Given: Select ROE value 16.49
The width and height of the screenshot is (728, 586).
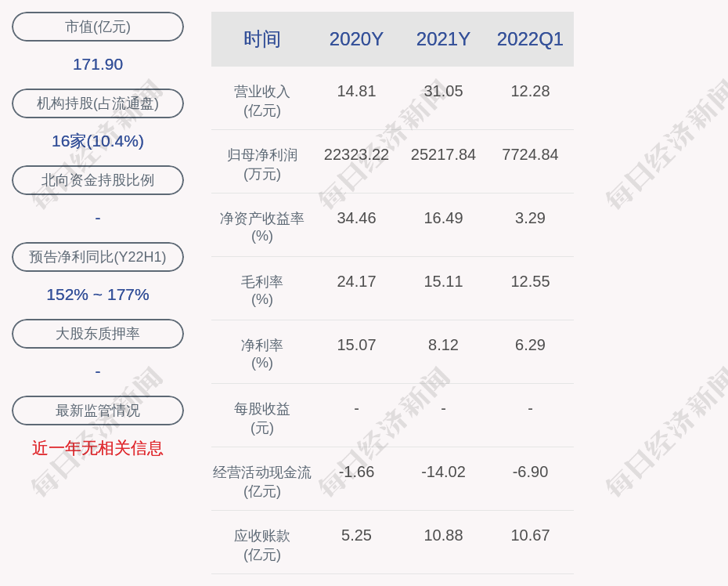Looking at the screenshot, I should pyautogui.click(x=443, y=218).
